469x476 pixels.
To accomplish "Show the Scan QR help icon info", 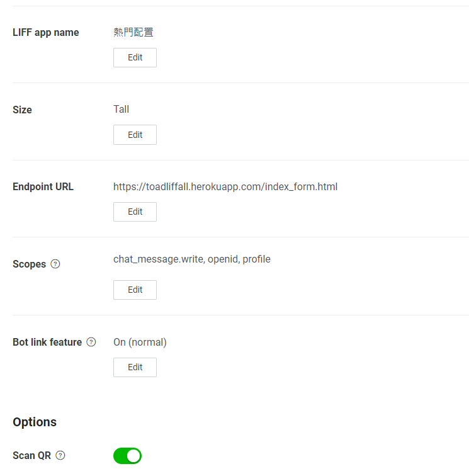I will point(60,455).
